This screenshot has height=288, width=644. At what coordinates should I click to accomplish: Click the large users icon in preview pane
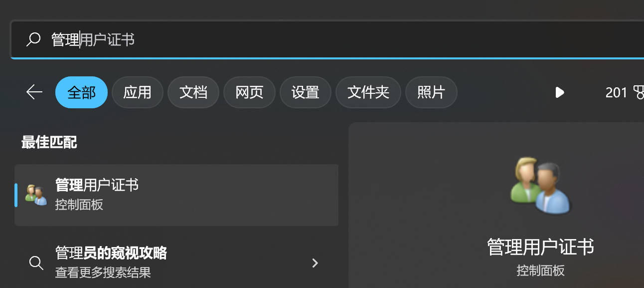[x=540, y=185]
